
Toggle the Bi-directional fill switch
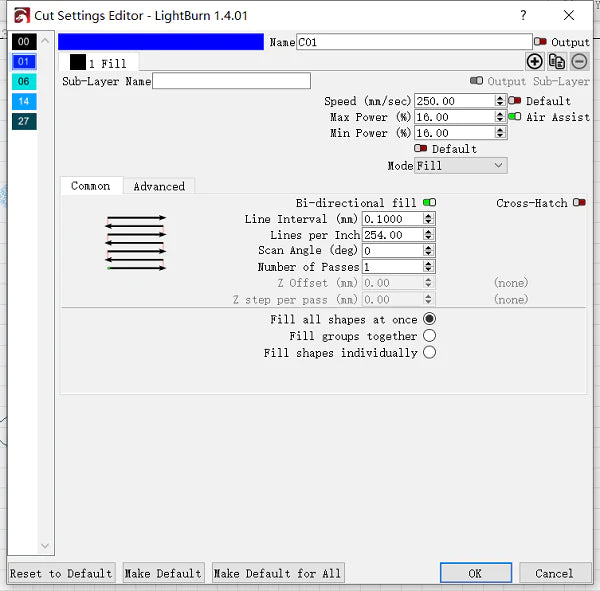coord(429,203)
